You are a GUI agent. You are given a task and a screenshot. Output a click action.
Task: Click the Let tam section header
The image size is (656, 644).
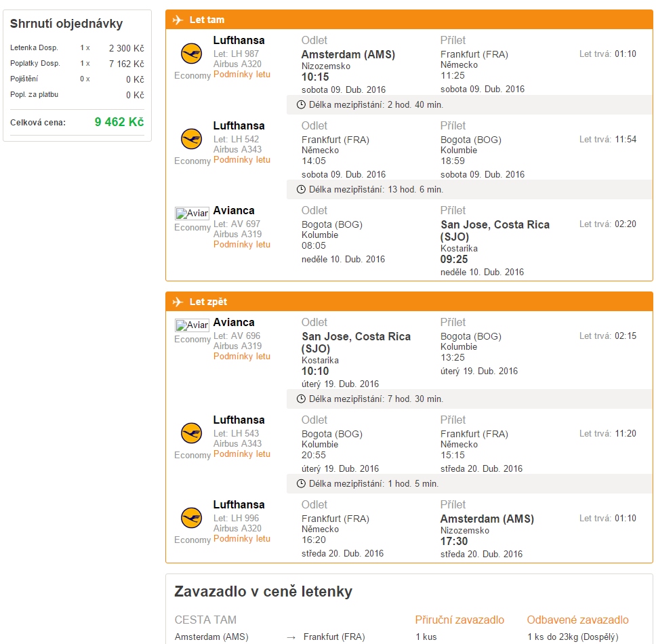coord(409,20)
